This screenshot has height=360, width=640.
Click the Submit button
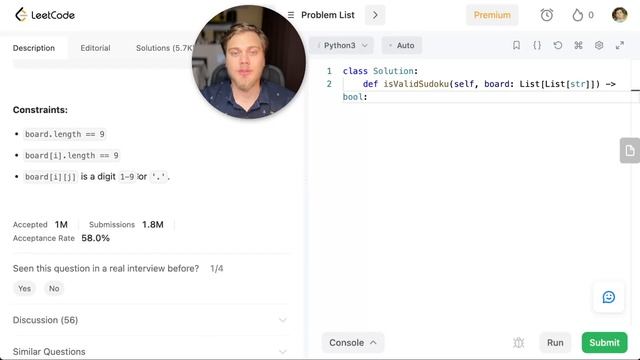point(604,342)
